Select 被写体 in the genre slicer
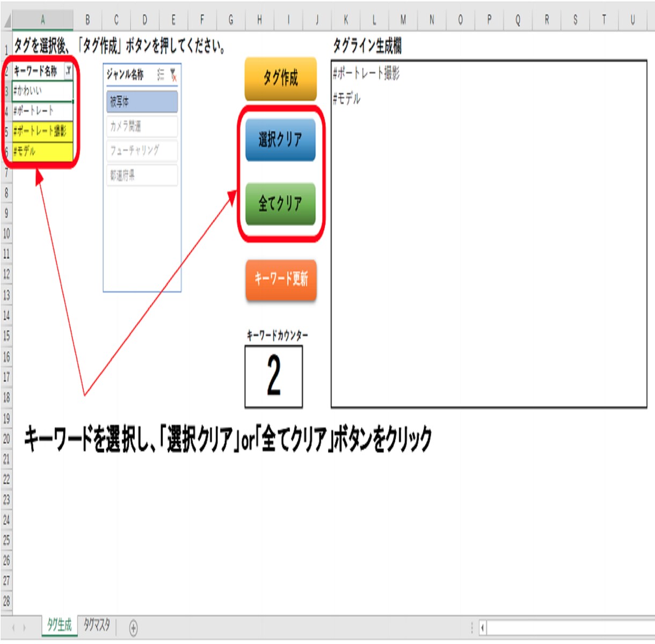The height and width of the screenshot is (644, 655). 142,101
